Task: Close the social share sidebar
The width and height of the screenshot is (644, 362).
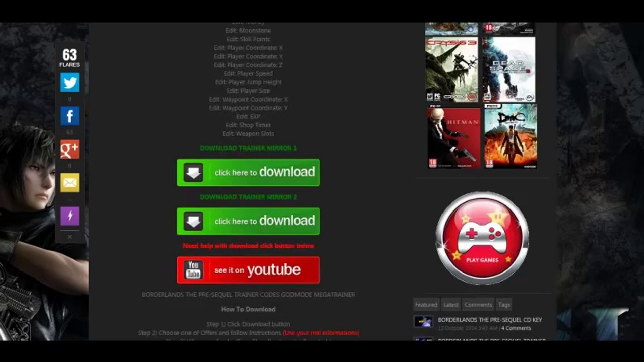Action: (x=70, y=237)
